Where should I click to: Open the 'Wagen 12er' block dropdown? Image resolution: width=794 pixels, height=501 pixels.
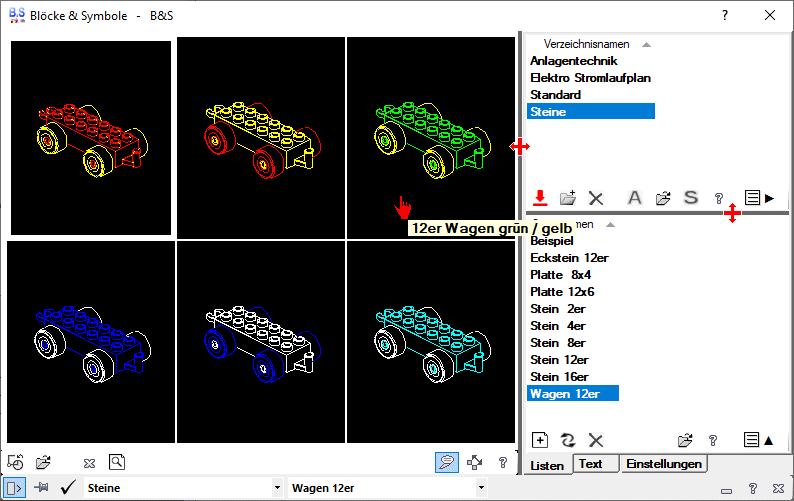(x=481, y=488)
